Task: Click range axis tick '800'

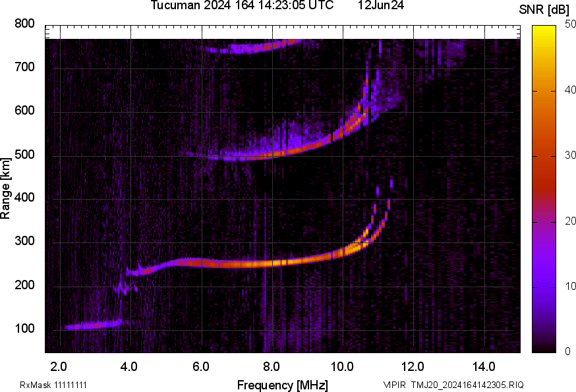Action: point(24,24)
